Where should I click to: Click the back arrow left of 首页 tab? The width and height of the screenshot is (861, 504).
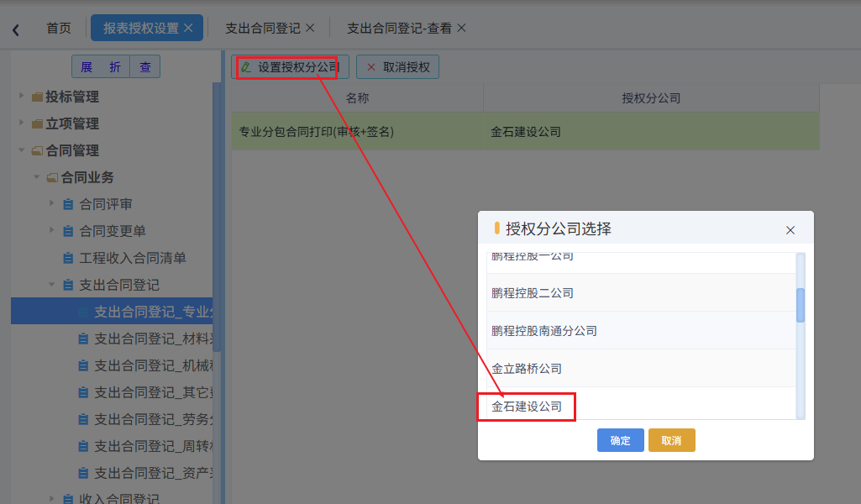coord(16,29)
